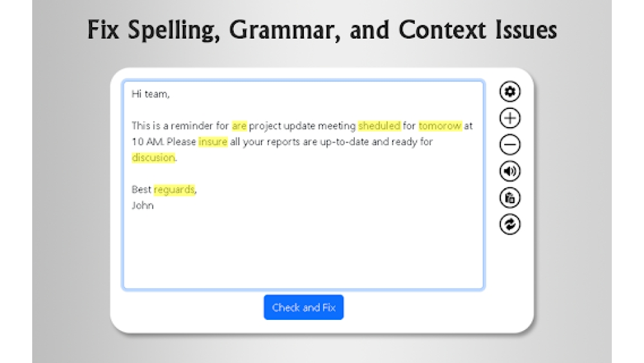Increase text size with the plus icon
This screenshot has width=644, height=363.
509,118
